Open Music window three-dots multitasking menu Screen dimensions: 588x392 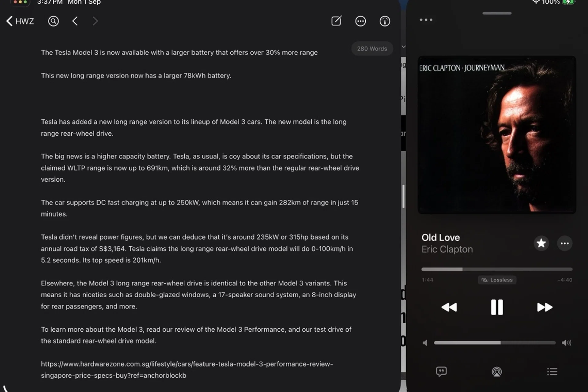tap(426, 20)
